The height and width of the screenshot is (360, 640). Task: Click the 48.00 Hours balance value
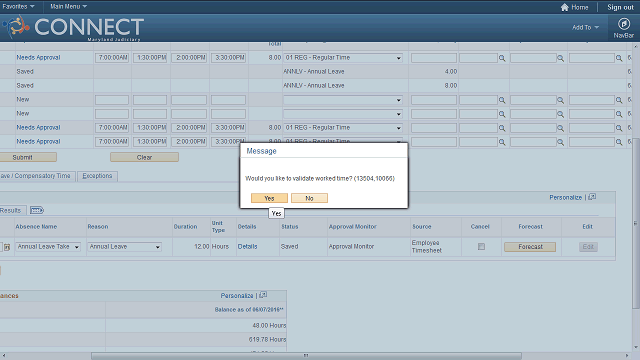tap(269, 325)
